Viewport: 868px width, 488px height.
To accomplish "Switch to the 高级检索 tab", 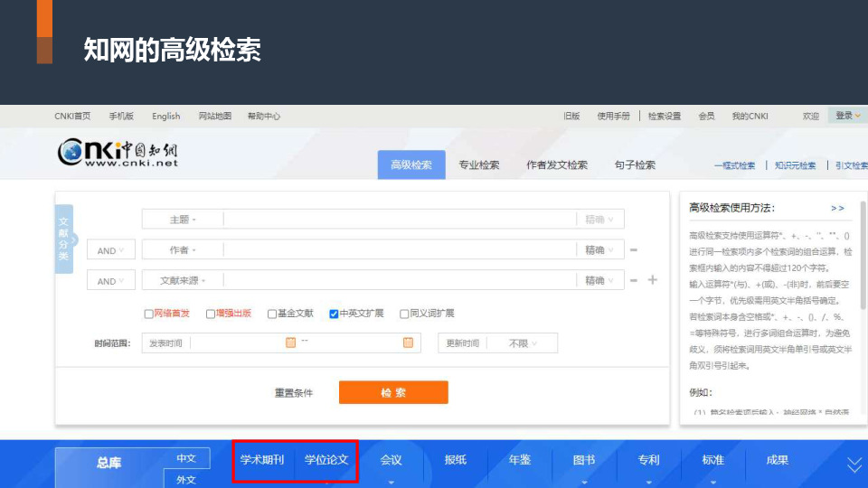I will coord(411,164).
